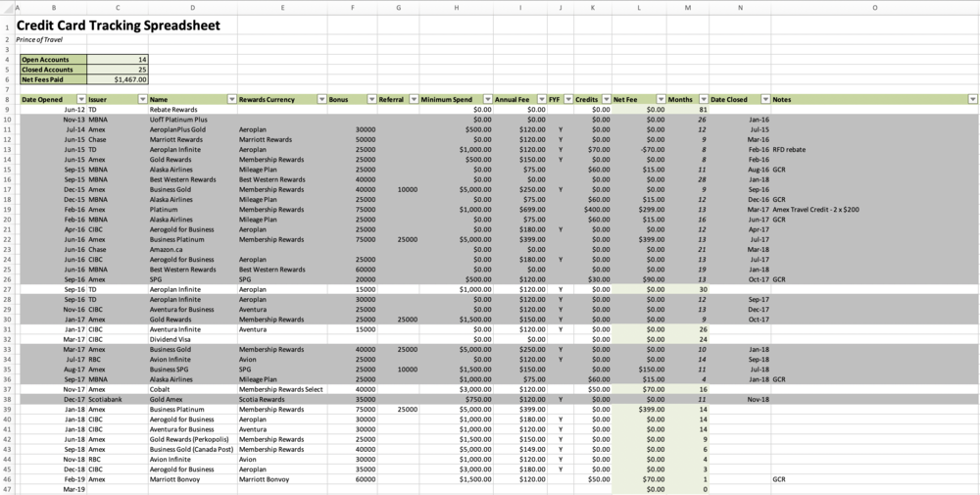Click the Select All corner box
This screenshot has width=980, height=495.
6,7
